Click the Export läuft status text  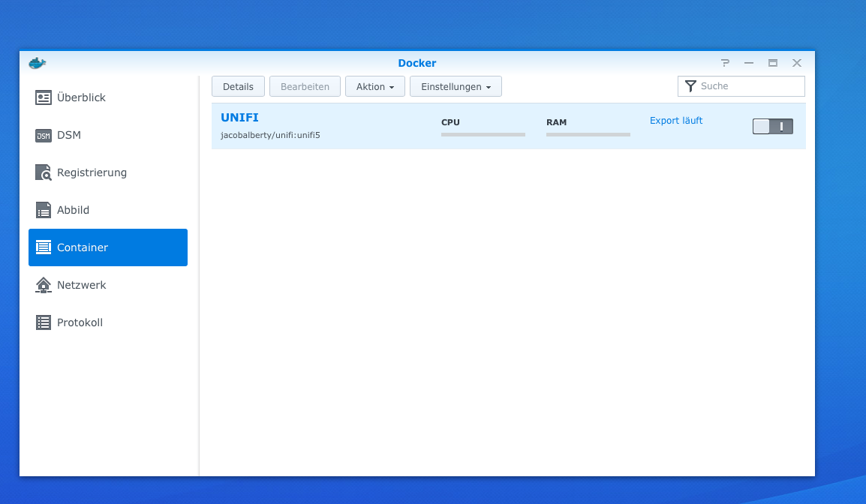(x=676, y=120)
